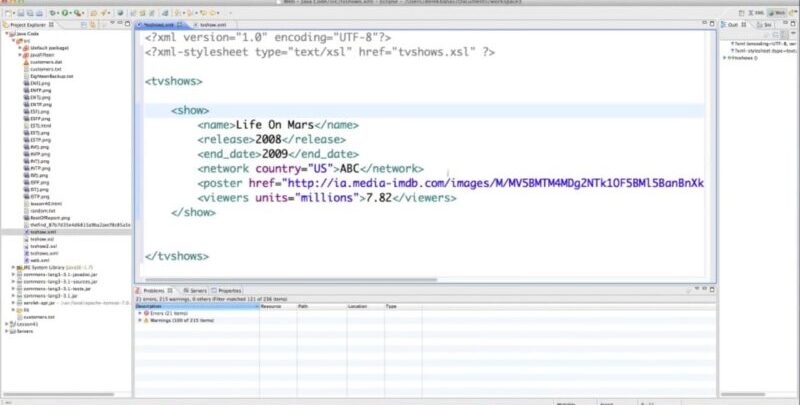
Task: Click the Project Explorer horizontal scrollbar
Action: pos(59,394)
